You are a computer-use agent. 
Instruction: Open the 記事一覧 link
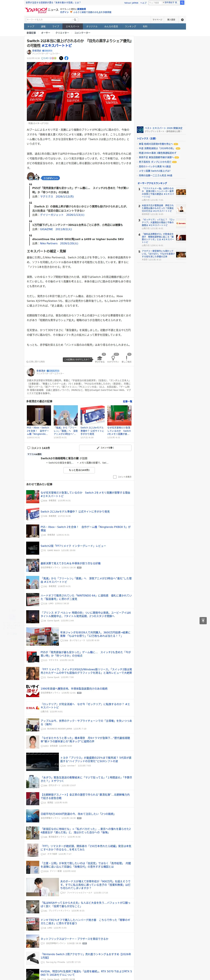(x=128, y=401)
